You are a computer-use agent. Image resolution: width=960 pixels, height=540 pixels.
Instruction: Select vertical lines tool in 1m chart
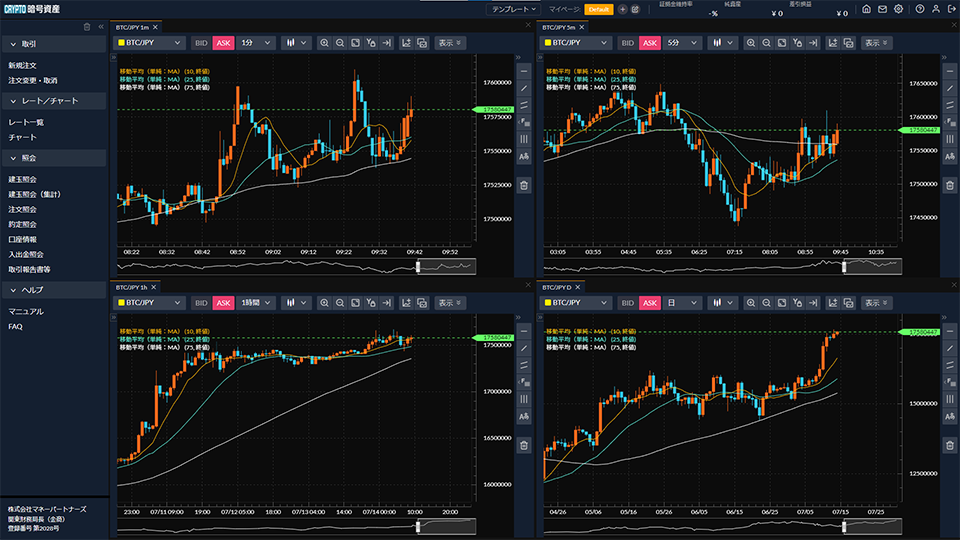tap(523, 140)
